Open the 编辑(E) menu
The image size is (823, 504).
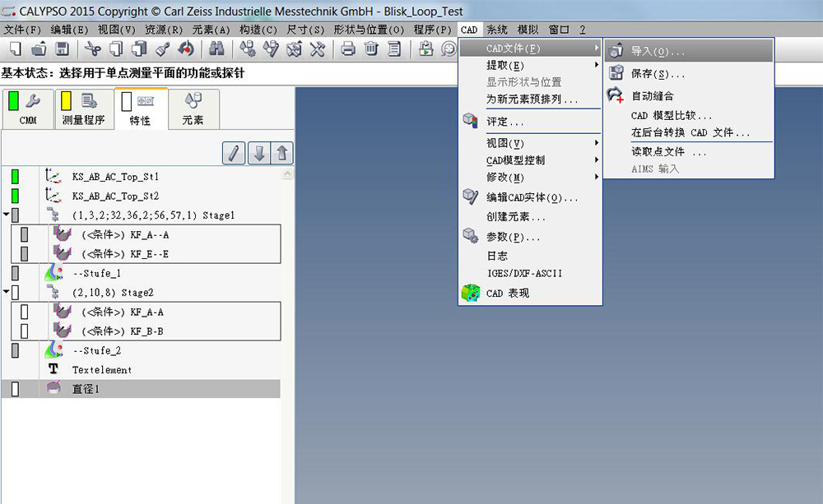pyautogui.click(x=69, y=30)
